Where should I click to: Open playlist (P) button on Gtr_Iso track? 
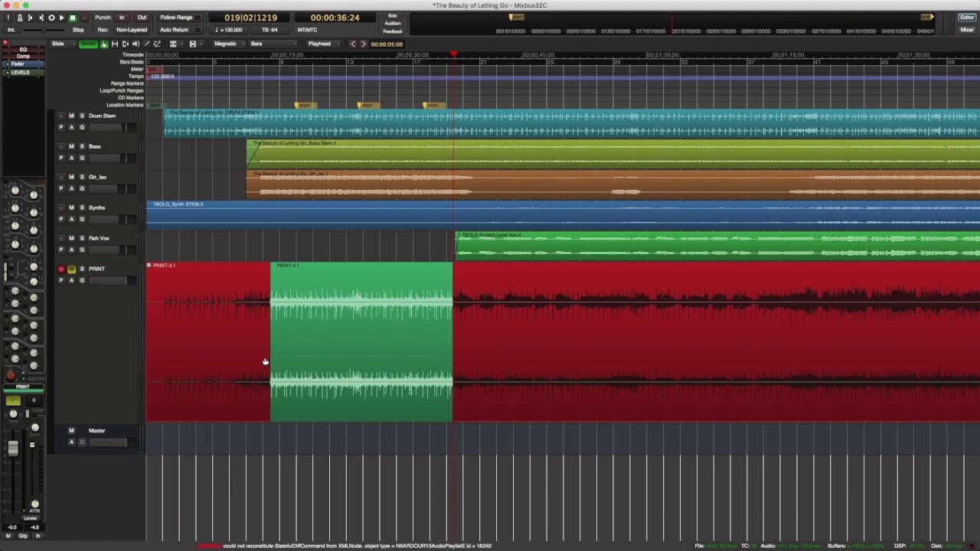point(61,188)
